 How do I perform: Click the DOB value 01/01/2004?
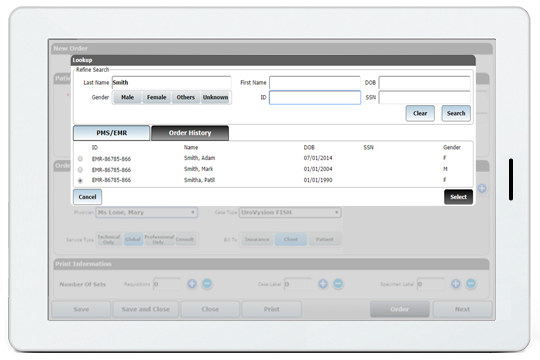(318, 169)
